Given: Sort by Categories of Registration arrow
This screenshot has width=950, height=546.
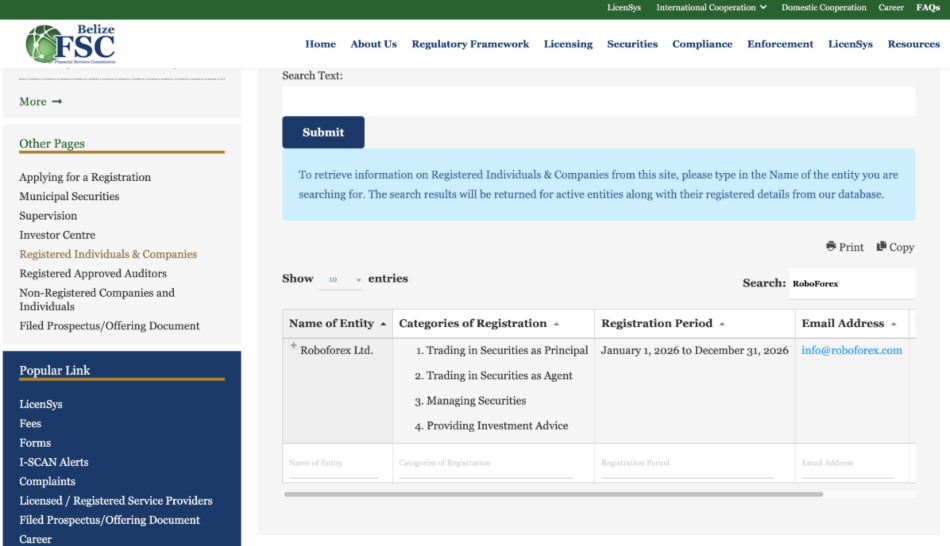Looking at the screenshot, I should coord(556,324).
